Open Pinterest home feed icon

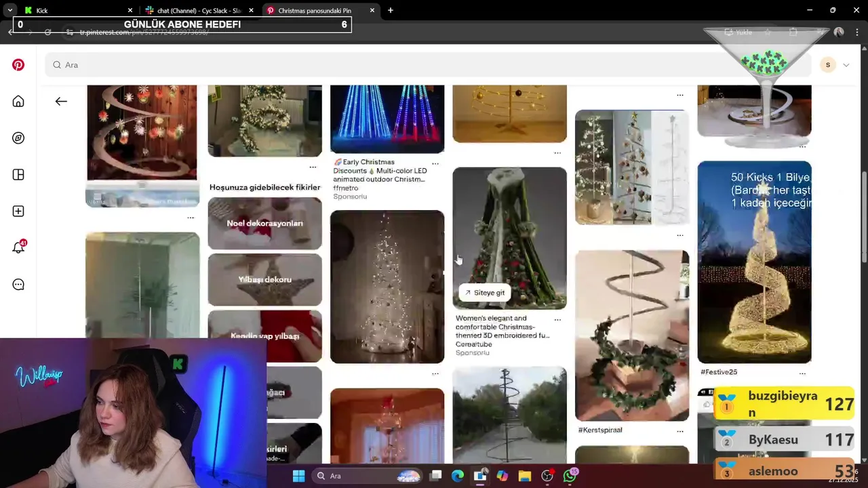click(18, 102)
